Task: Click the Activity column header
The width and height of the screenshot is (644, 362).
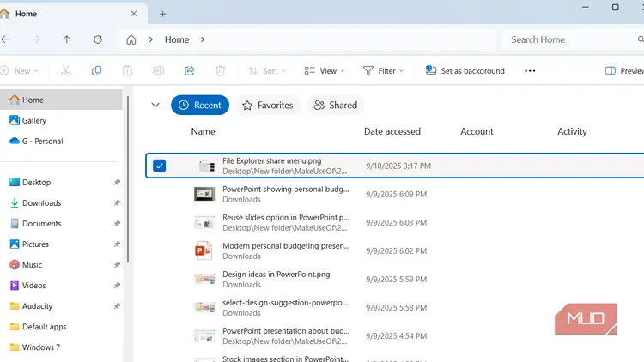Action: (x=572, y=131)
